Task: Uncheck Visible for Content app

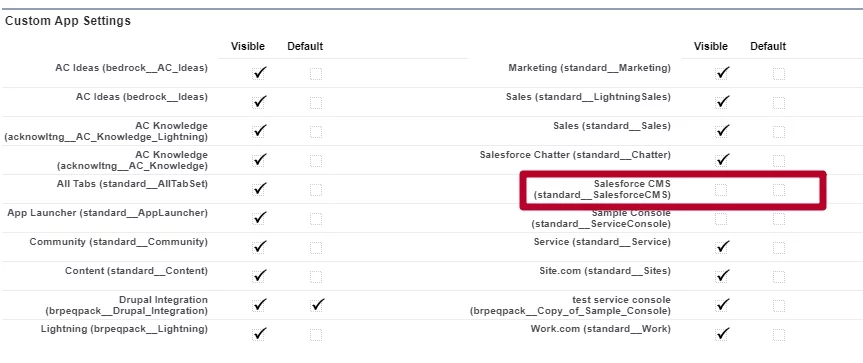Action: [259, 277]
